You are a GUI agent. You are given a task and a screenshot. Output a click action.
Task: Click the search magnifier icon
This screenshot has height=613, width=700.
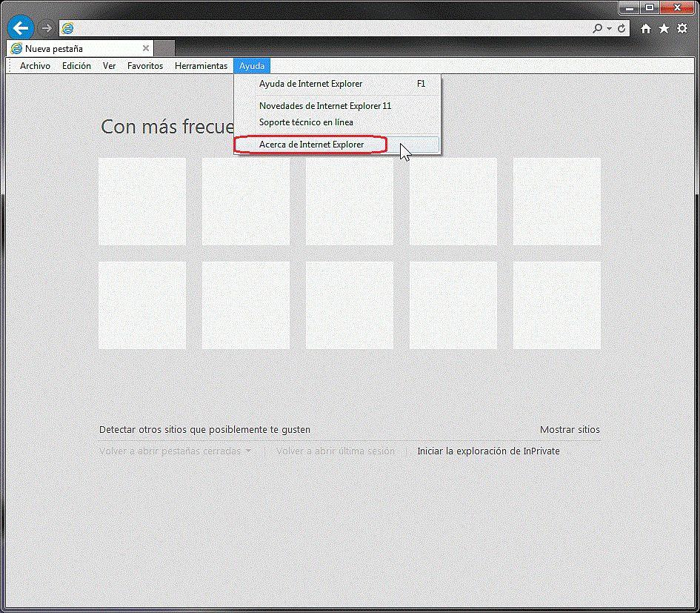pyautogui.click(x=597, y=29)
